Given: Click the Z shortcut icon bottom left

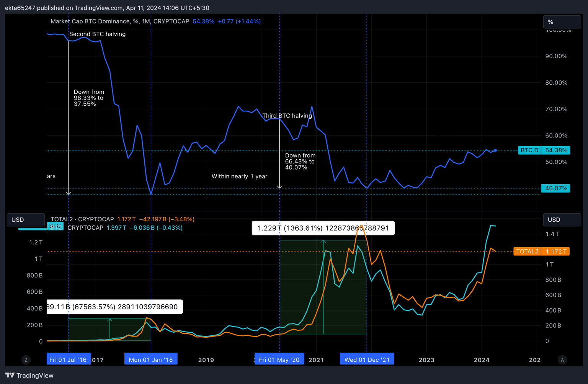Looking at the screenshot, I should click(26, 360).
